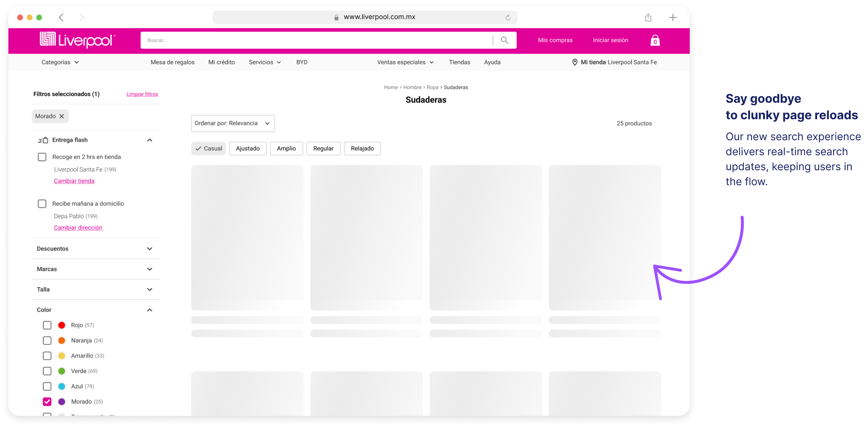The image size is (868, 427).
Task: Open the Tiendas menu item
Action: (x=459, y=62)
